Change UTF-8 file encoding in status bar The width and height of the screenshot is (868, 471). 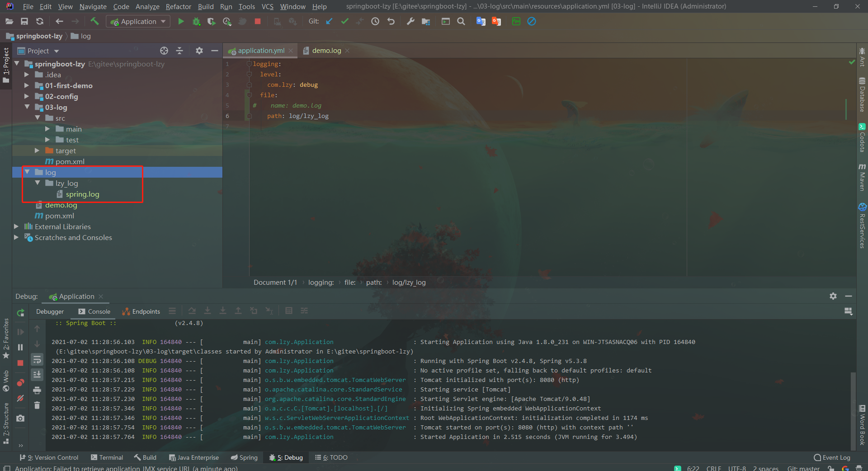(737, 468)
